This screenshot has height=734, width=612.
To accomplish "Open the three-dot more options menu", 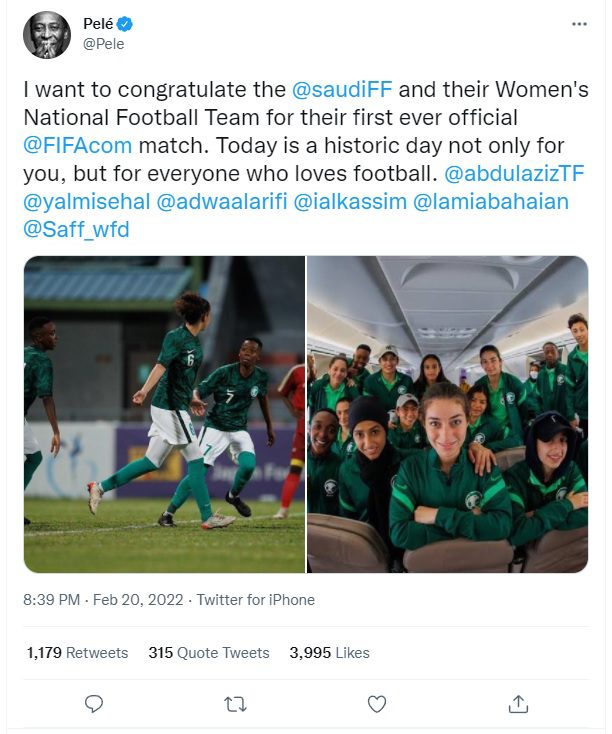I will click(579, 24).
